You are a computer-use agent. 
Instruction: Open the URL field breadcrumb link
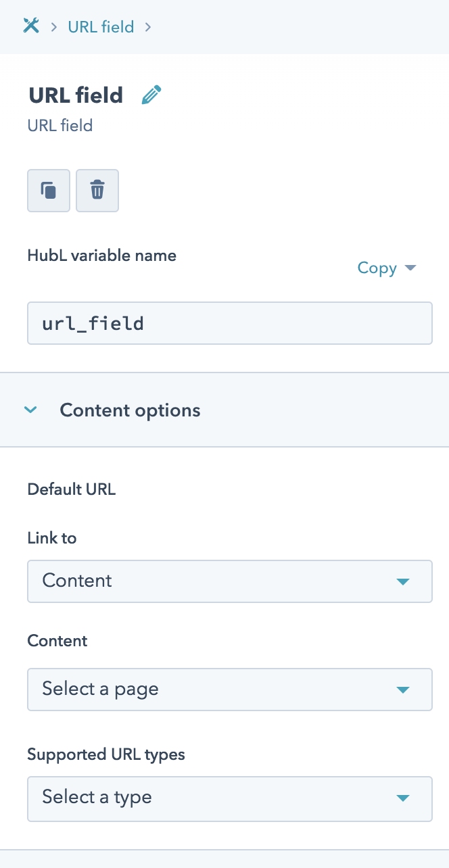pyautogui.click(x=101, y=26)
